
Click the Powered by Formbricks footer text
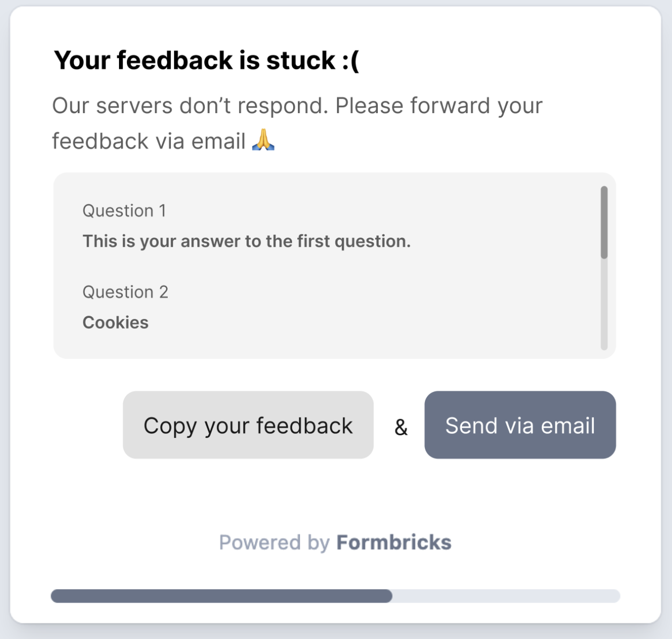pos(335,542)
